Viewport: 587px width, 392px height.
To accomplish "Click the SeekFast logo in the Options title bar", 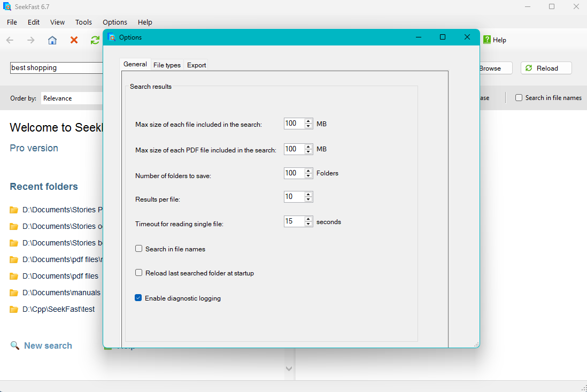I will [x=112, y=37].
